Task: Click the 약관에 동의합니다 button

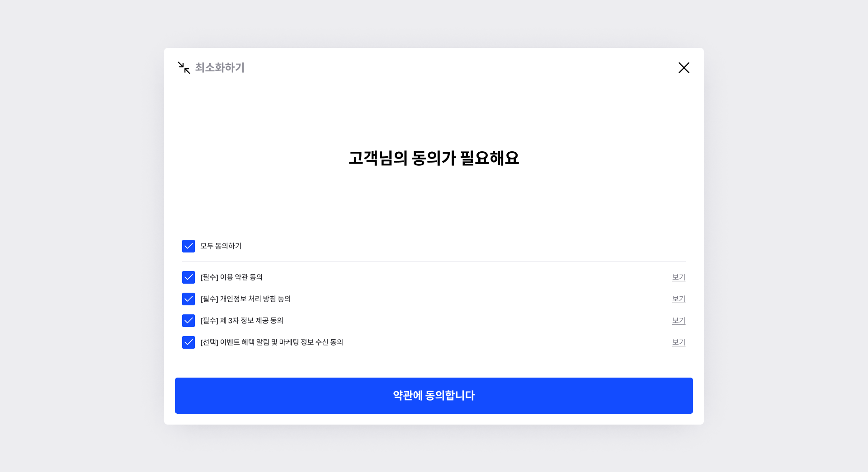Action: coord(434,396)
